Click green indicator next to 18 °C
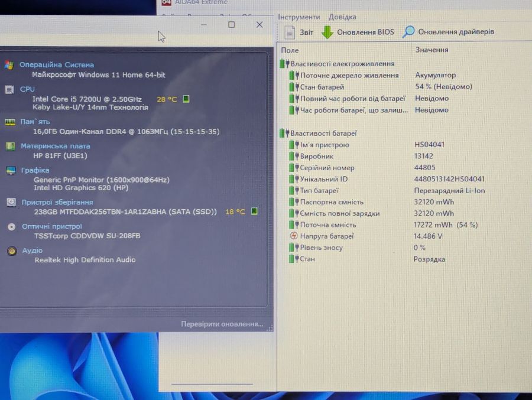 254,211
